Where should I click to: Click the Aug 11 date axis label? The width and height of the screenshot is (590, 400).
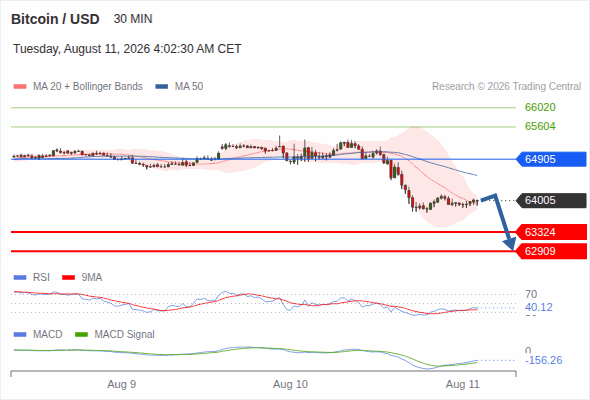(x=462, y=384)
